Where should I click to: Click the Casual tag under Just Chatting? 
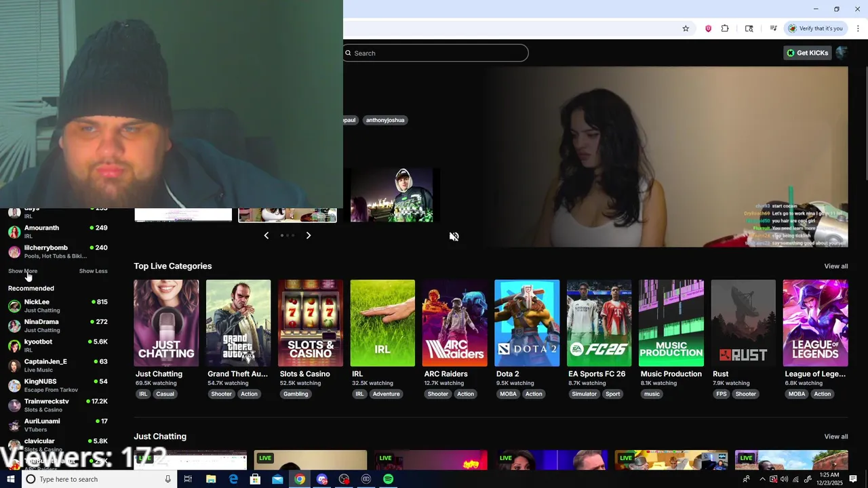(x=165, y=394)
